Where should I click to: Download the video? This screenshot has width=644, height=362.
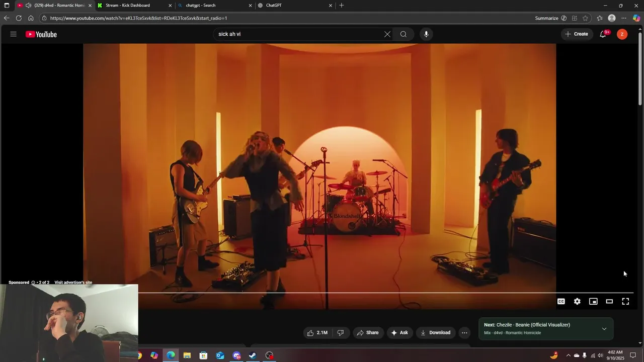tap(436, 333)
